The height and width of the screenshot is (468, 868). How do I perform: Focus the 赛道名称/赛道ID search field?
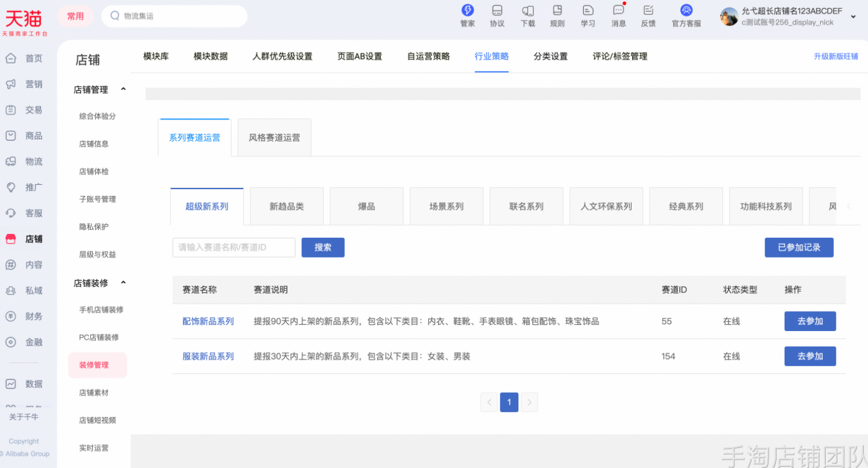click(234, 247)
